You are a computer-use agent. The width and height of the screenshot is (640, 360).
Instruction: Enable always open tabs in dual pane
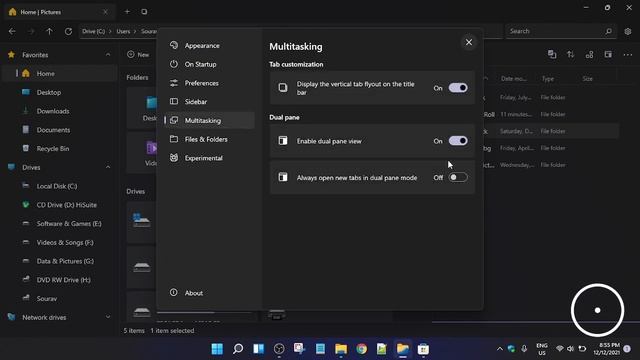pyautogui.click(x=458, y=177)
